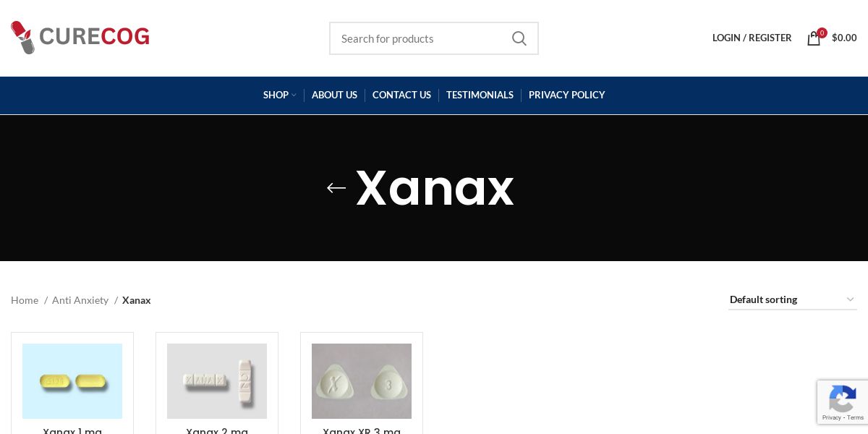
Task: Click the CureCog logo
Action: pos(80,38)
